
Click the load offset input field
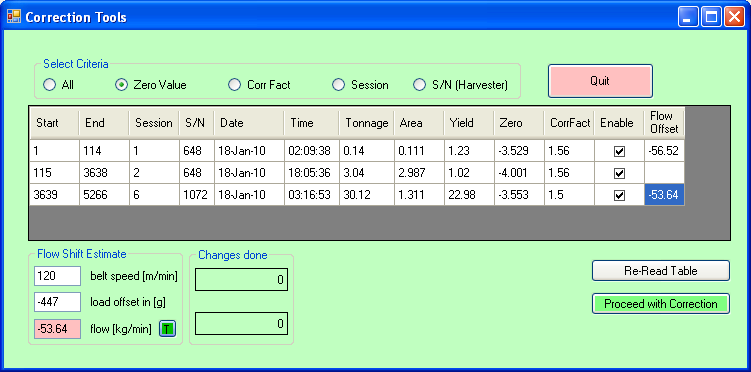coord(57,303)
